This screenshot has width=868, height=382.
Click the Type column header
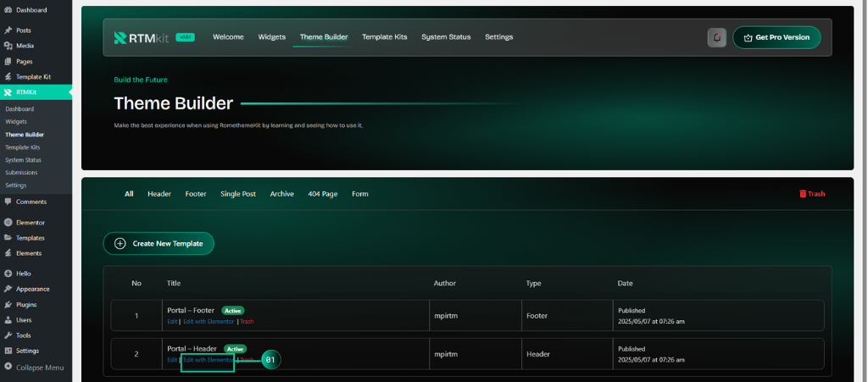tap(534, 283)
